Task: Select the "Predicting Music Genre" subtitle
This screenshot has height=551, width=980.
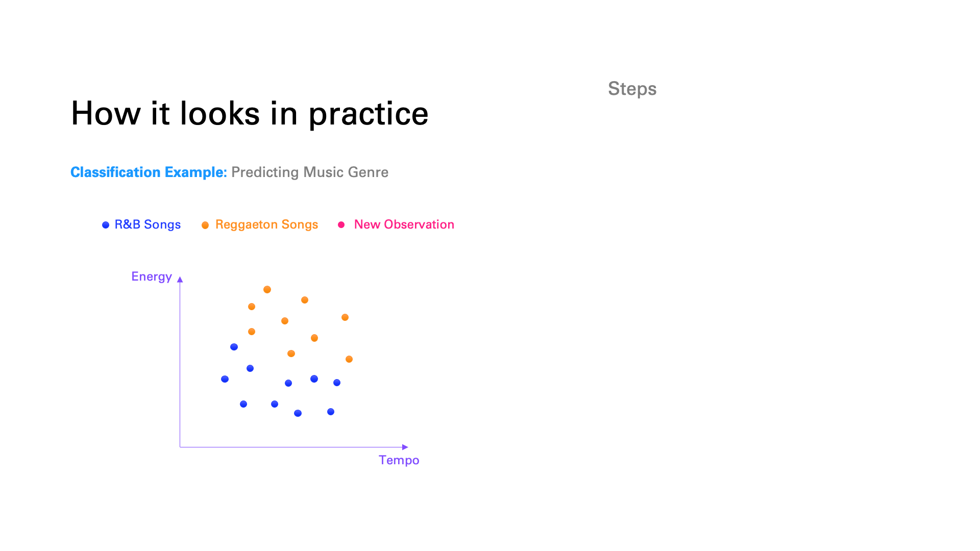Action: coord(310,172)
